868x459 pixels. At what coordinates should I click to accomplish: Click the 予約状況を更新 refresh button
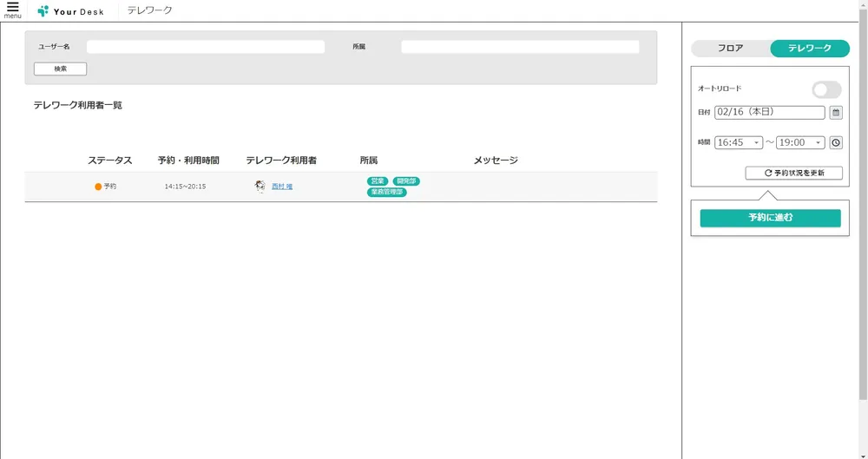click(793, 173)
